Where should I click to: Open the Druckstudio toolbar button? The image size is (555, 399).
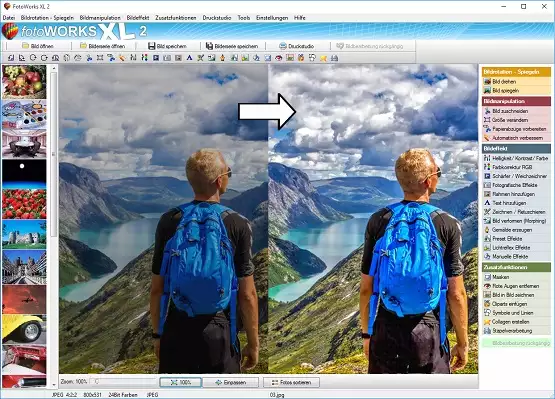tap(297, 46)
